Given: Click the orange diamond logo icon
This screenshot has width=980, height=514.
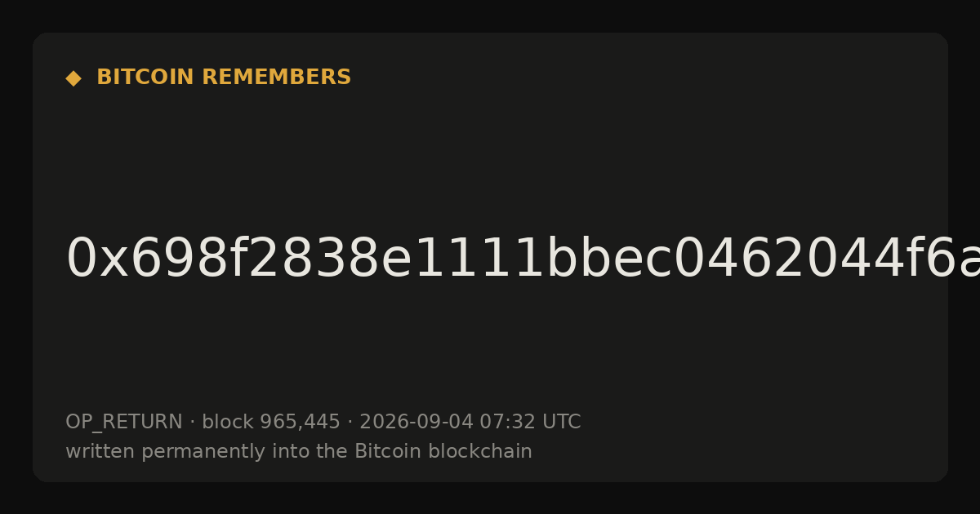Looking at the screenshot, I should (73, 78).
